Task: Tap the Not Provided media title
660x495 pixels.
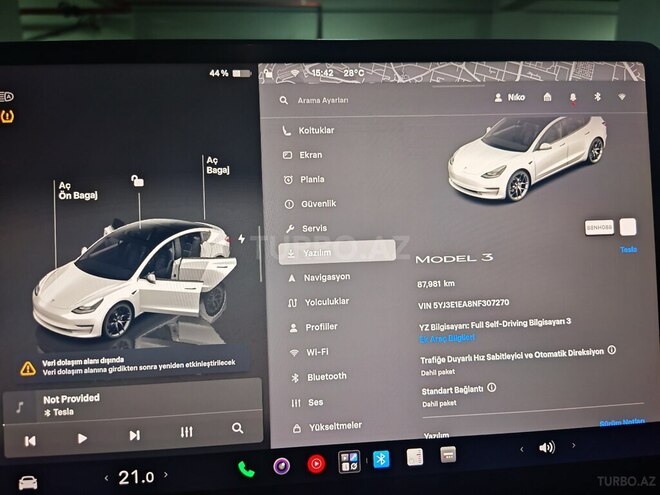Action: click(72, 398)
